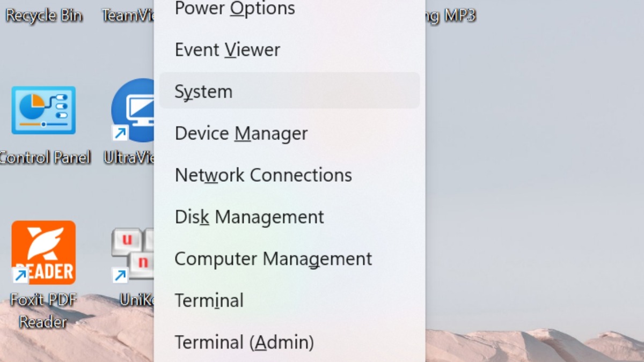Click the Control Panel label text
Screen dimensions: 644x362
pos(45,157)
